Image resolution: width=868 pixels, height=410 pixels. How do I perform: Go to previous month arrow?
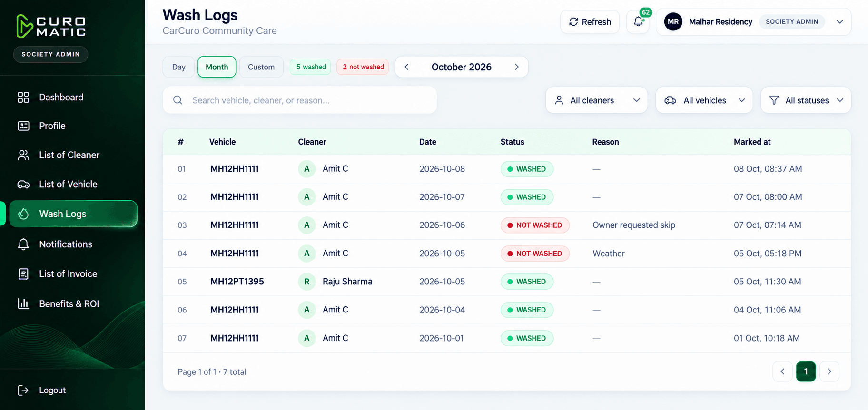[406, 67]
